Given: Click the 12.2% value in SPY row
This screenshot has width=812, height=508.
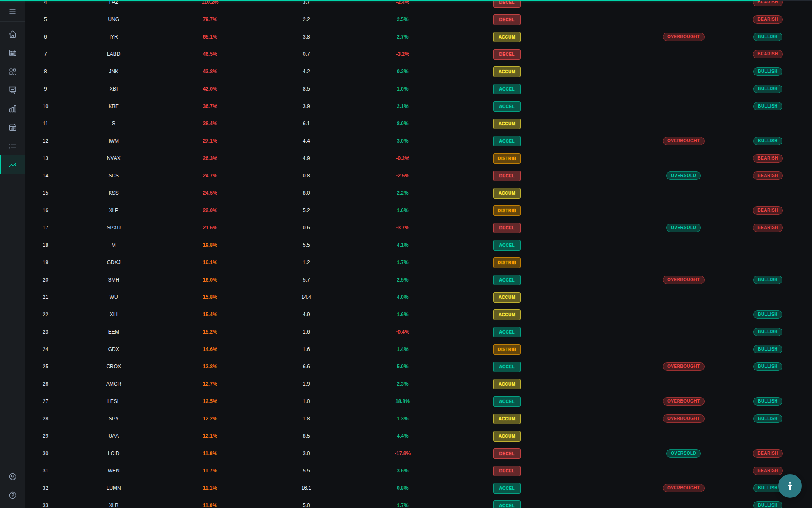Looking at the screenshot, I should click(210, 419).
